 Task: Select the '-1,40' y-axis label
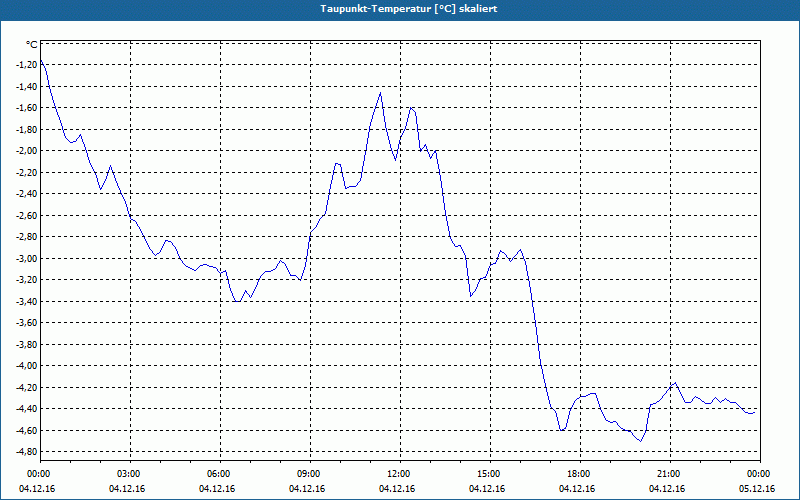tap(28, 86)
